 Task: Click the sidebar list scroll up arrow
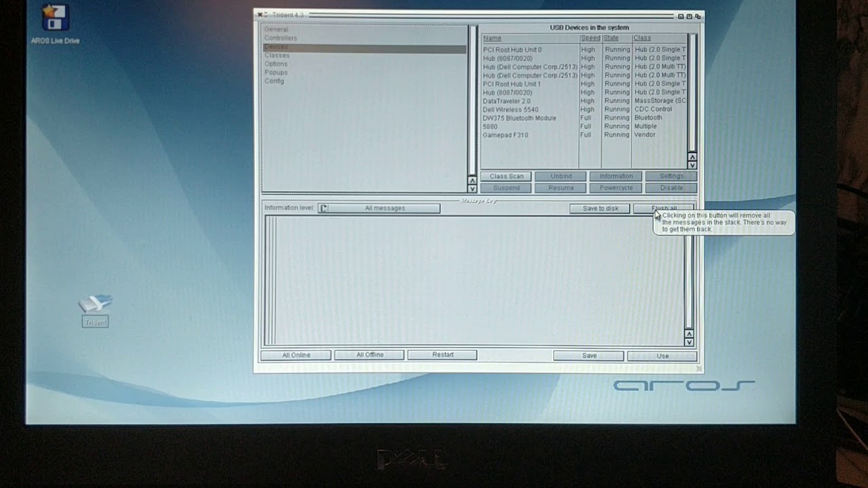tap(473, 180)
